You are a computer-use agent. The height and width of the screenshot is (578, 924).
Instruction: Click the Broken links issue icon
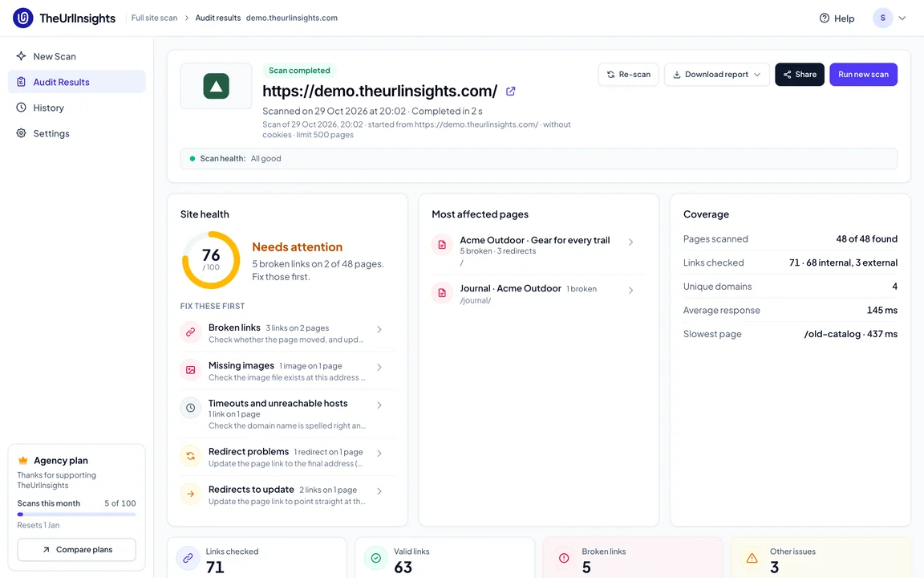191,332
